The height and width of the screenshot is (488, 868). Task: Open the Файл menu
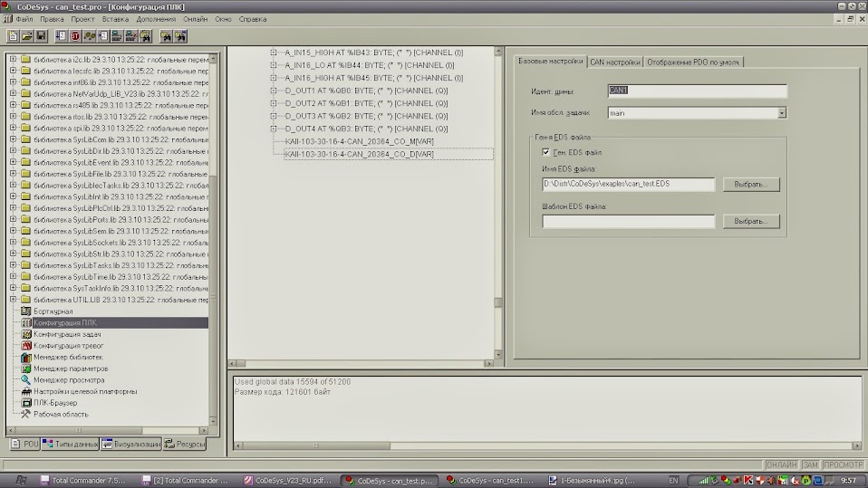tap(24, 19)
